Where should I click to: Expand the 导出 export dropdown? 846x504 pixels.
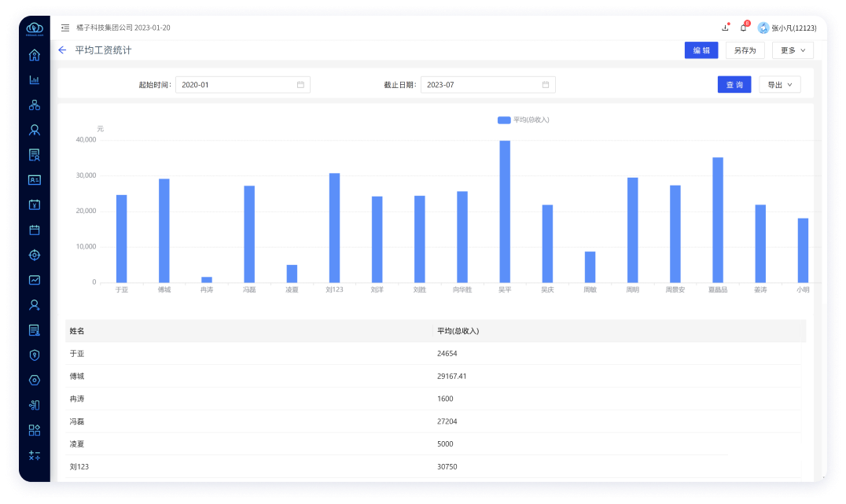(x=780, y=85)
